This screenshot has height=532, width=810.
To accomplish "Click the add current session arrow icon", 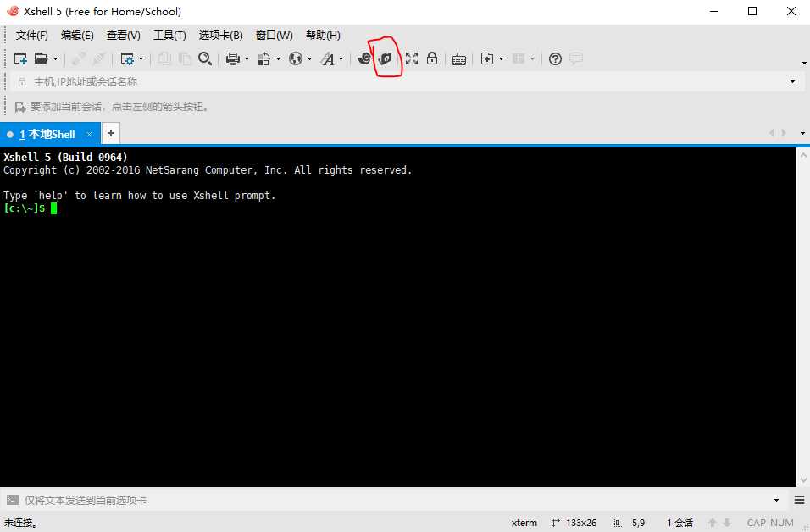I will coord(20,107).
